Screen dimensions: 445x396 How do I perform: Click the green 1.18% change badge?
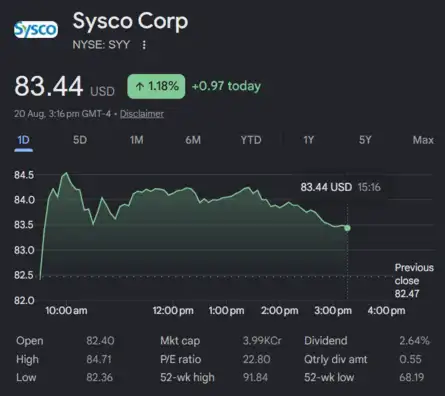point(156,86)
